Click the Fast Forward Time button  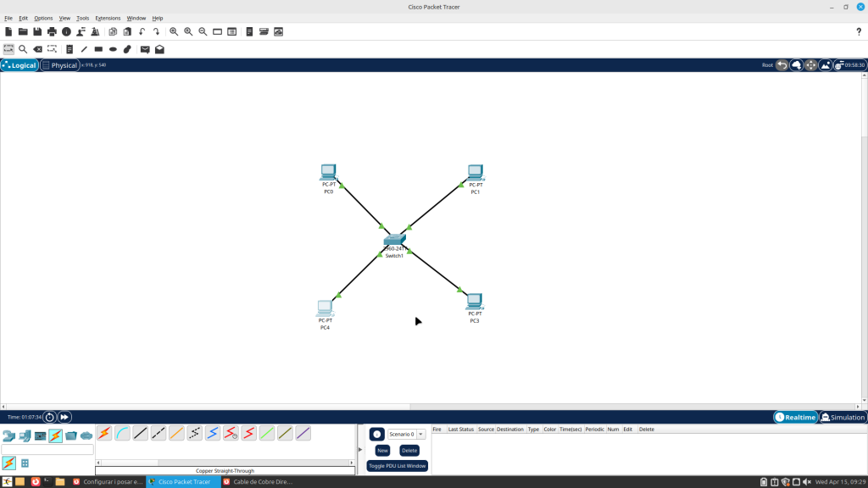[x=64, y=417]
